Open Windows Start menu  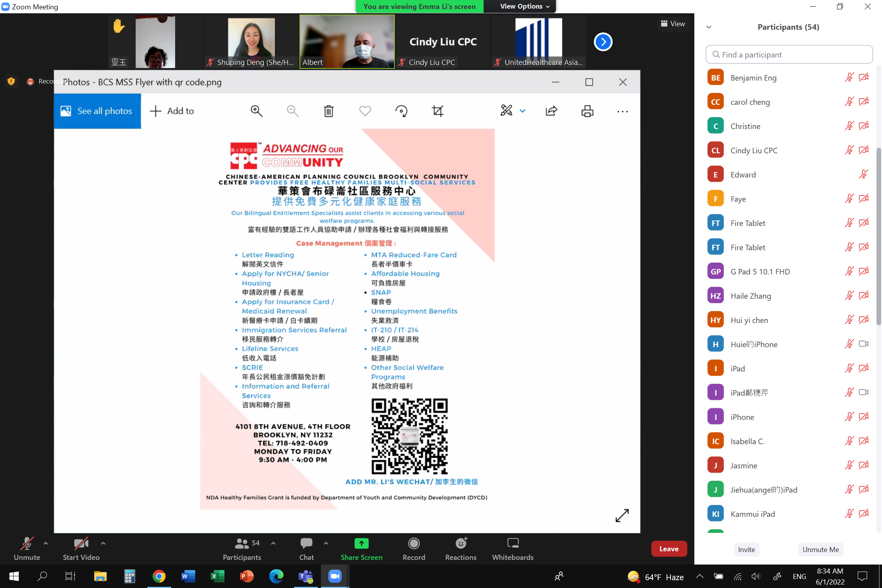[x=14, y=576]
